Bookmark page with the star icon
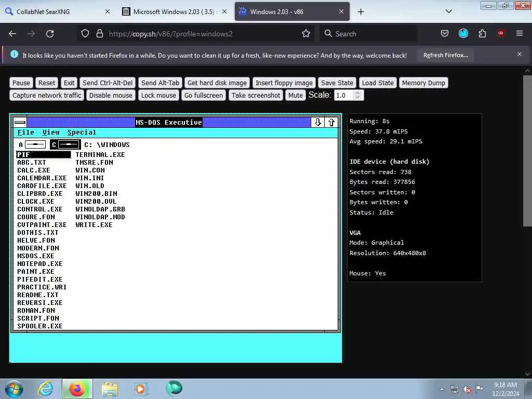This screenshot has width=532, height=399. pyautogui.click(x=305, y=34)
